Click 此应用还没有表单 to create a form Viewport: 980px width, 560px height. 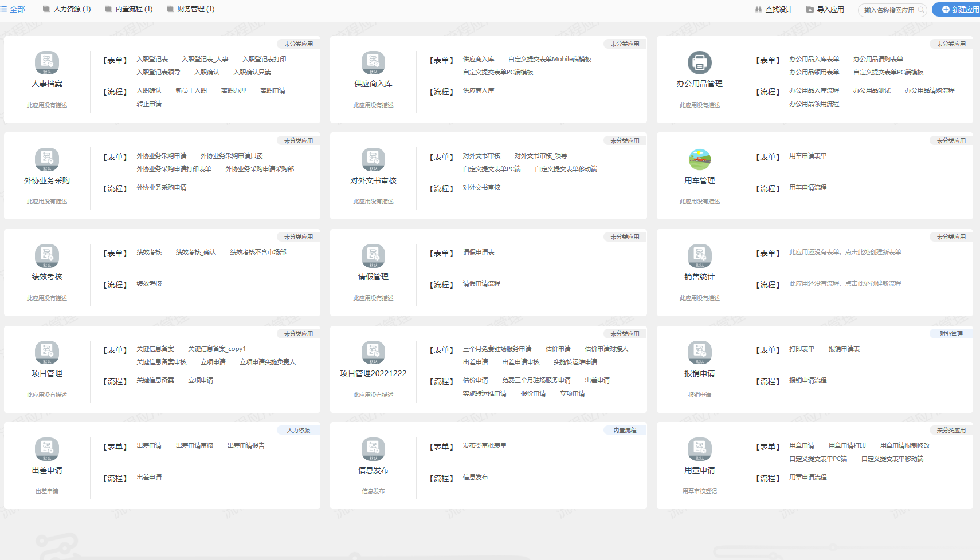coord(845,252)
